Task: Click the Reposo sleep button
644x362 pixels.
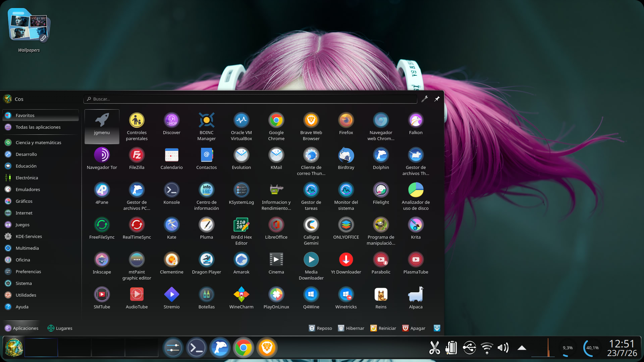Action: click(x=320, y=328)
